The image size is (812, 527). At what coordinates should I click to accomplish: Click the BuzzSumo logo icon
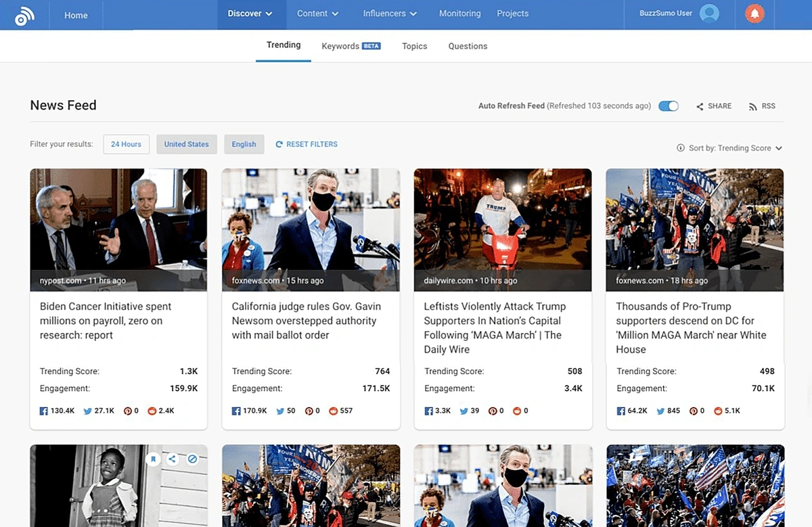[24, 15]
